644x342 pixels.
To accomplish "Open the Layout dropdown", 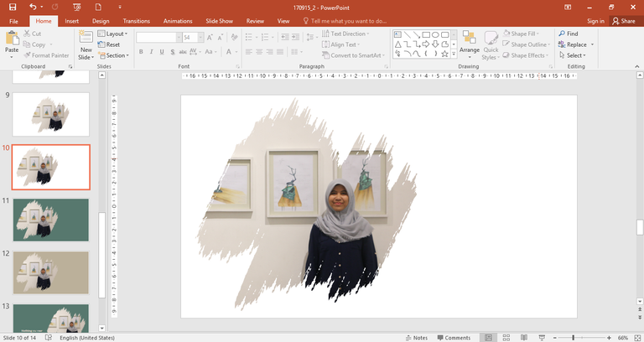I will (113, 34).
